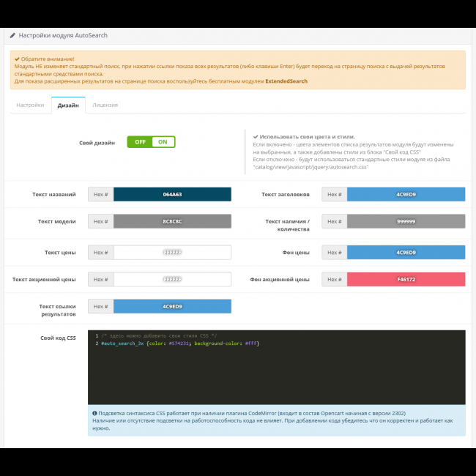Pick color for Текст заголовков field

406,195
